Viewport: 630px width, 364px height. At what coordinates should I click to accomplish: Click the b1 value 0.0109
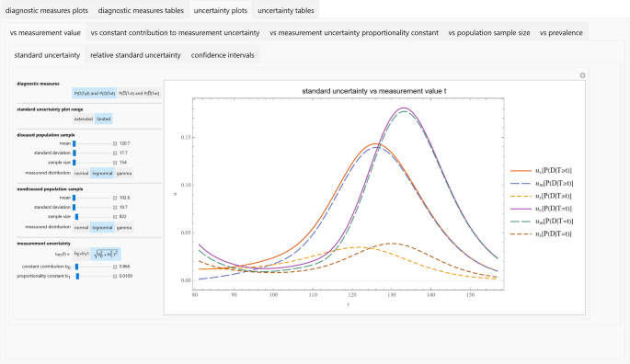[126, 277]
